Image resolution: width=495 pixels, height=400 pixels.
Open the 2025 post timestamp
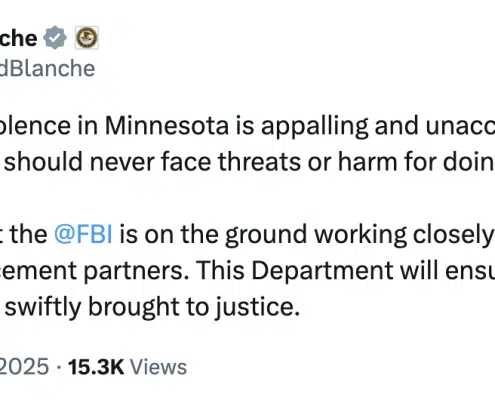point(24,367)
